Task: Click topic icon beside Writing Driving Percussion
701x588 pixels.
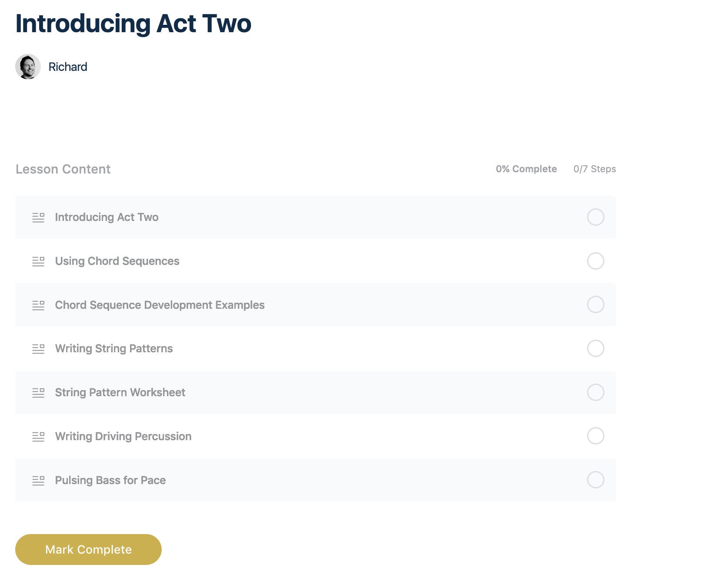Action: [x=38, y=437]
